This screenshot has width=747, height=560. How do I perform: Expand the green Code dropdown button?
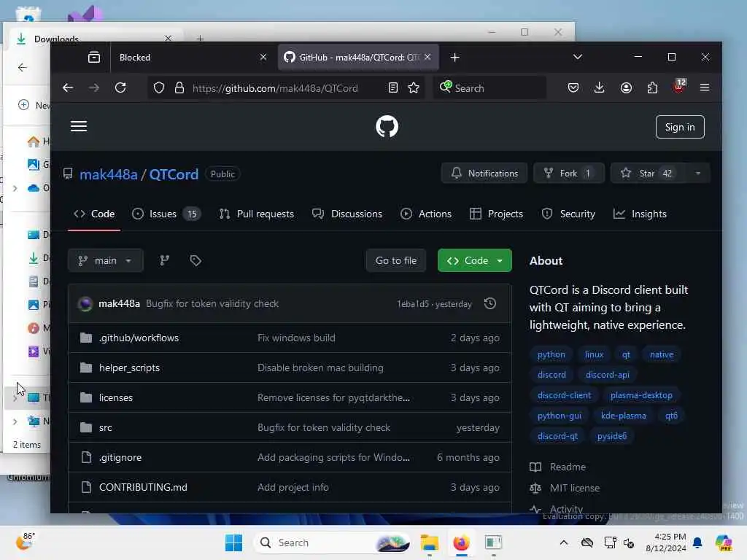[x=474, y=260]
